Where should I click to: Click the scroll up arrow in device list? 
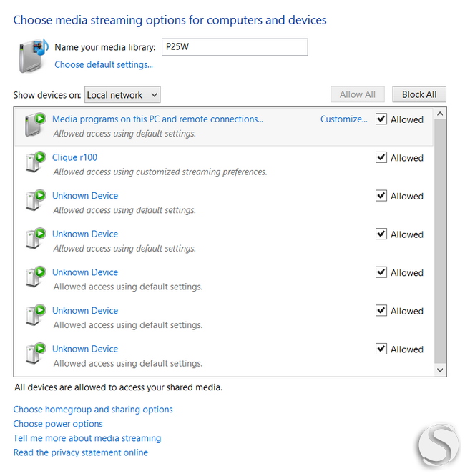tap(440, 114)
